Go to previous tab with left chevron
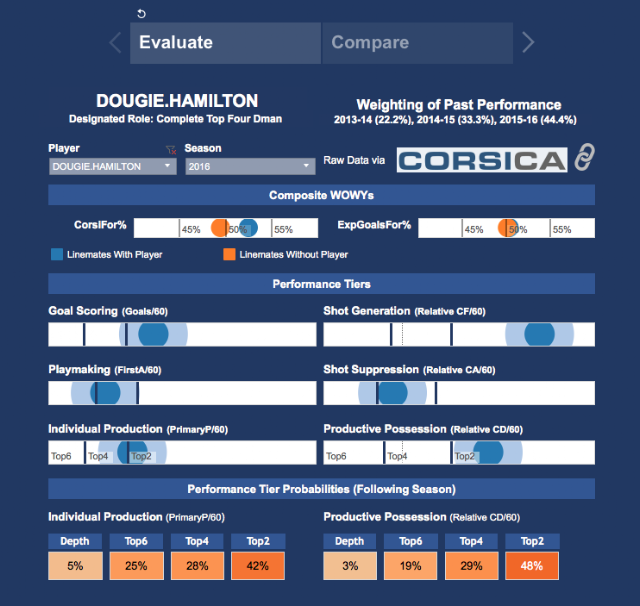This screenshot has width=640, height=606. point(116,42)
